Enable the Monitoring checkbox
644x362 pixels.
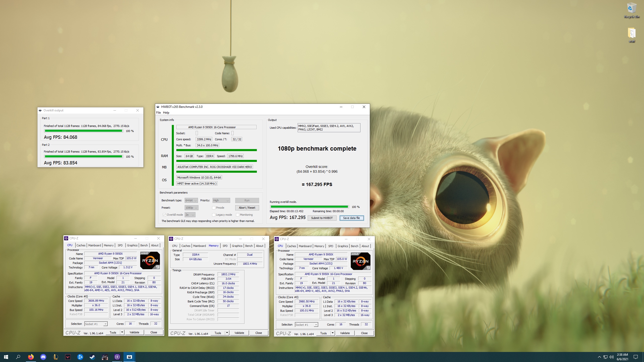coord(237,215)
